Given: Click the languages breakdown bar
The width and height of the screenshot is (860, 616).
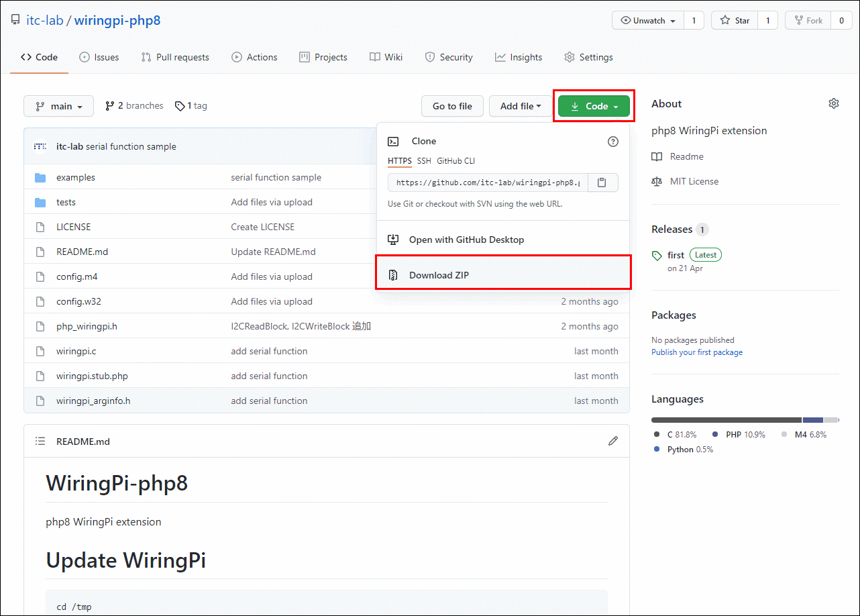Looking at the screenshot, I should [x=745, y=420].
